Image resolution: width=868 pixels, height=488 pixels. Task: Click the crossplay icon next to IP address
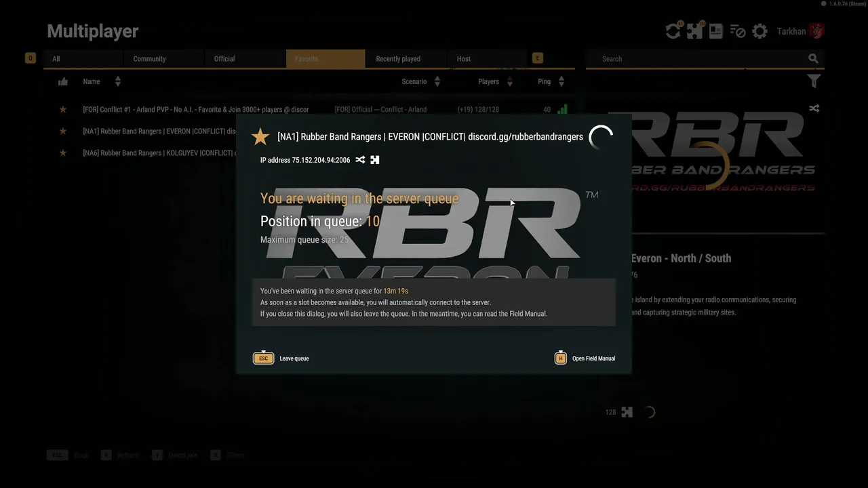click(360, 160)
